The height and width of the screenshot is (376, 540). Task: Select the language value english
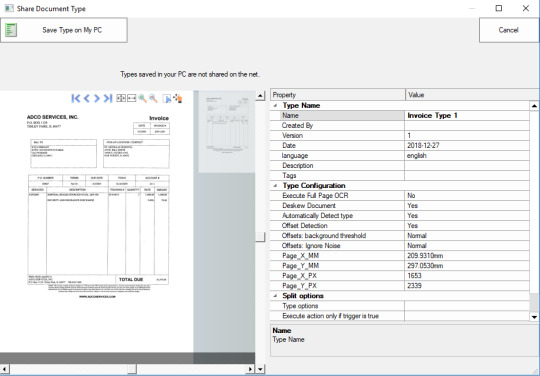tap(467, 156)
